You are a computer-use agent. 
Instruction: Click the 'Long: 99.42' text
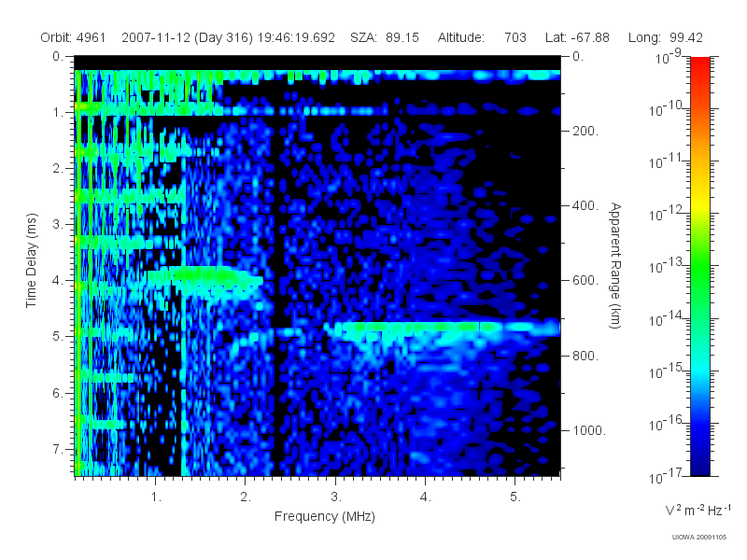666,37
